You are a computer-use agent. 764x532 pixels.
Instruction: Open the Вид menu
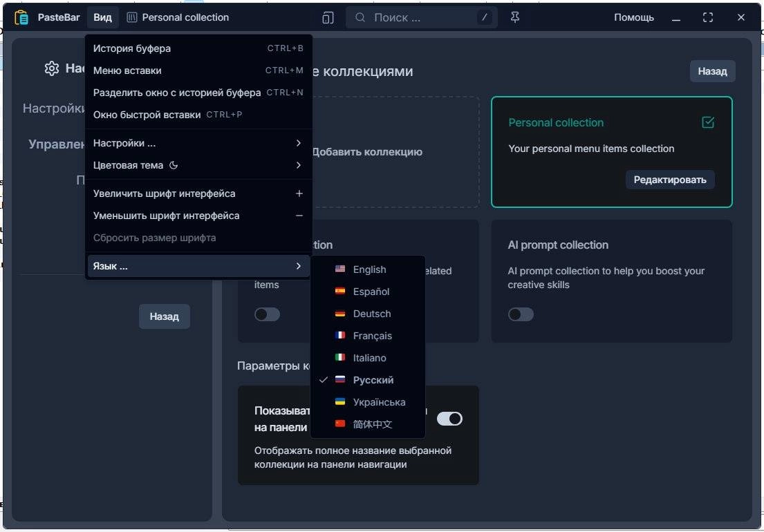(x=103, y=17)
